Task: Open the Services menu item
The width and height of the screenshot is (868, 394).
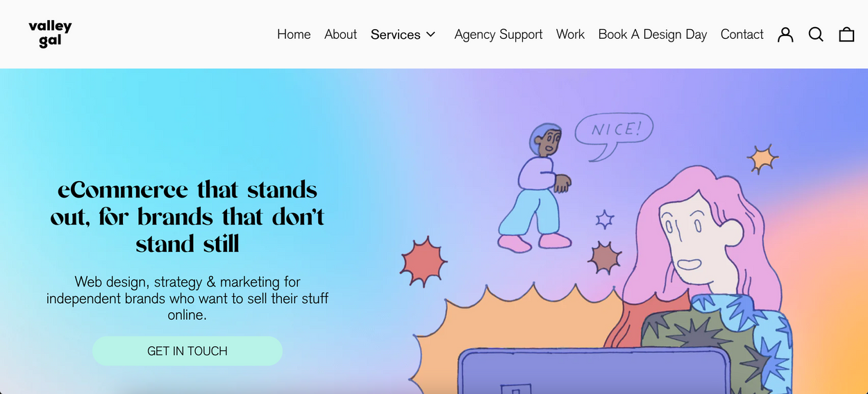Action: [x=395, y=34]
